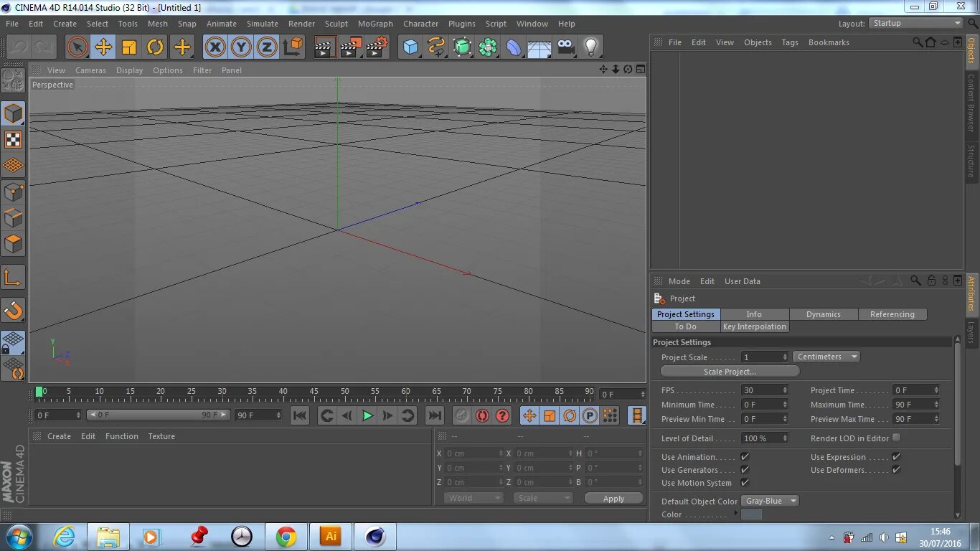Open the Content Browser side tab
The image size is (980, 551).
[x=971, y=103]
